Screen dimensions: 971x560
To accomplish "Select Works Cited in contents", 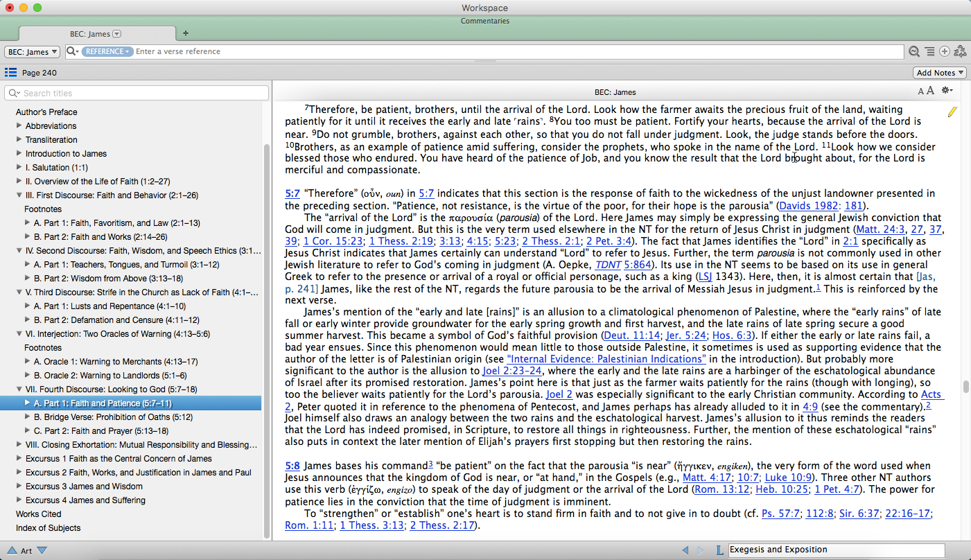I will tap(38, 514).
